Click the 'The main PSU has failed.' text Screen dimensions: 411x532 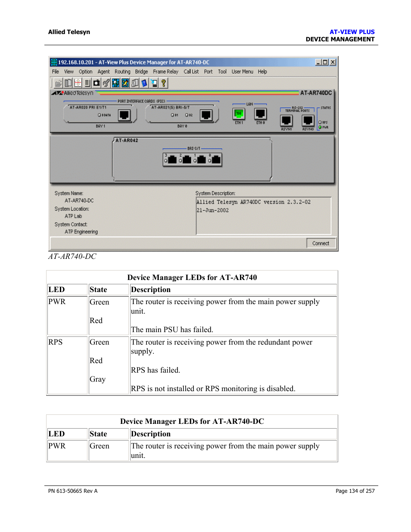[172, 330]
